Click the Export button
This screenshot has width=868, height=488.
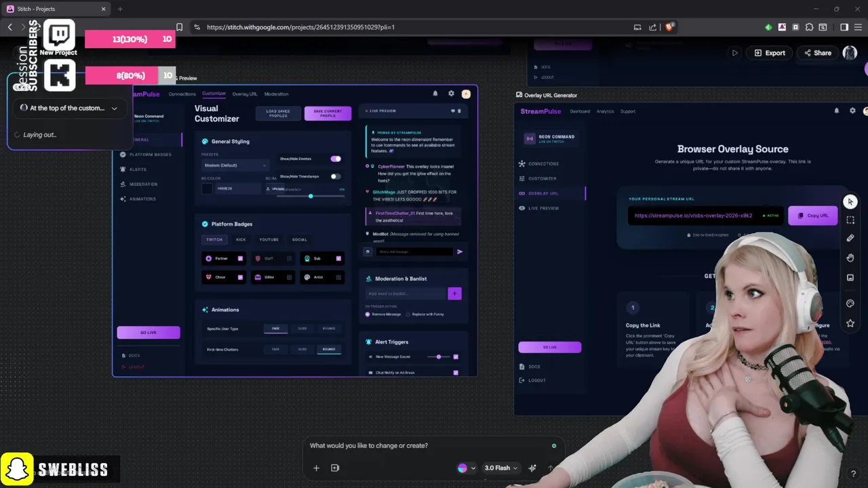pos(769,53)
